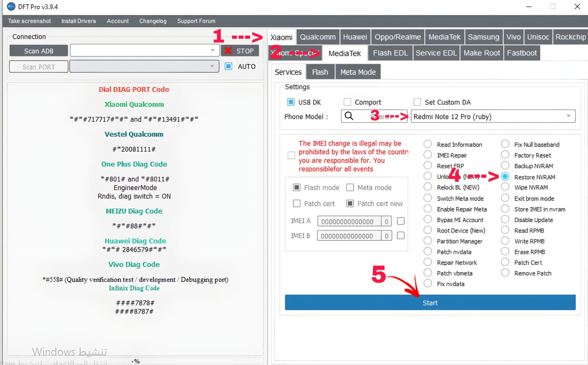Toggle the Flash mode checkbox
This screenshot has height=365, width=588.
tap(297, 187)
